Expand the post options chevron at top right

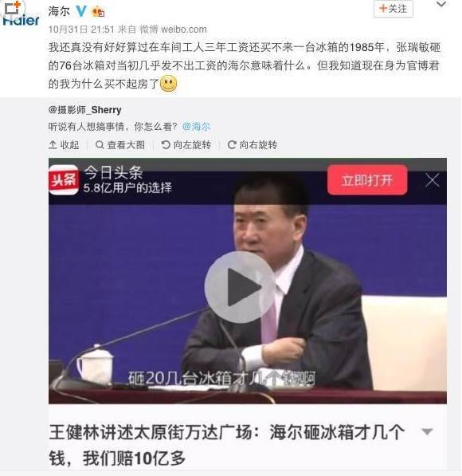(x=440, y=4)
